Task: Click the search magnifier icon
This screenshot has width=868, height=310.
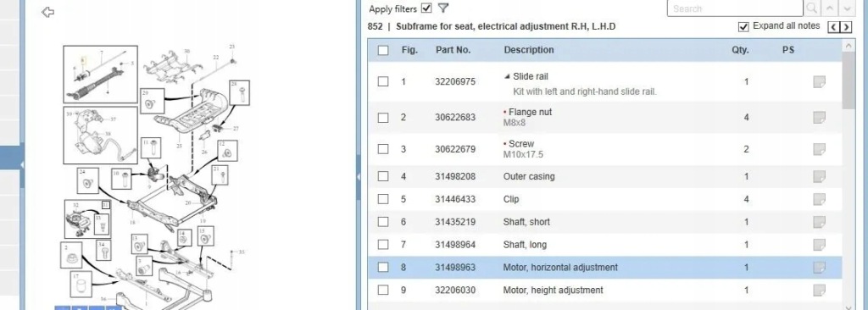Action: [x=811, y=8]
